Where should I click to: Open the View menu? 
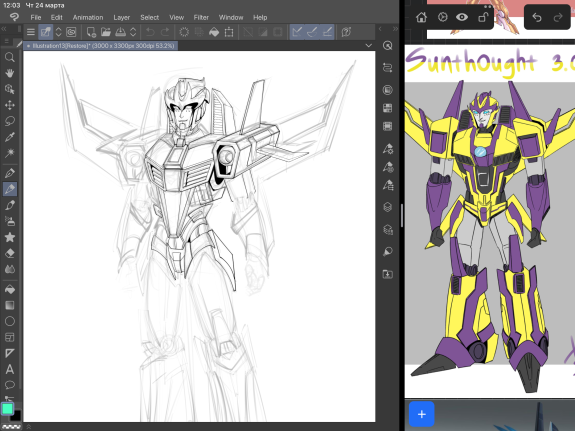[176, 17]
